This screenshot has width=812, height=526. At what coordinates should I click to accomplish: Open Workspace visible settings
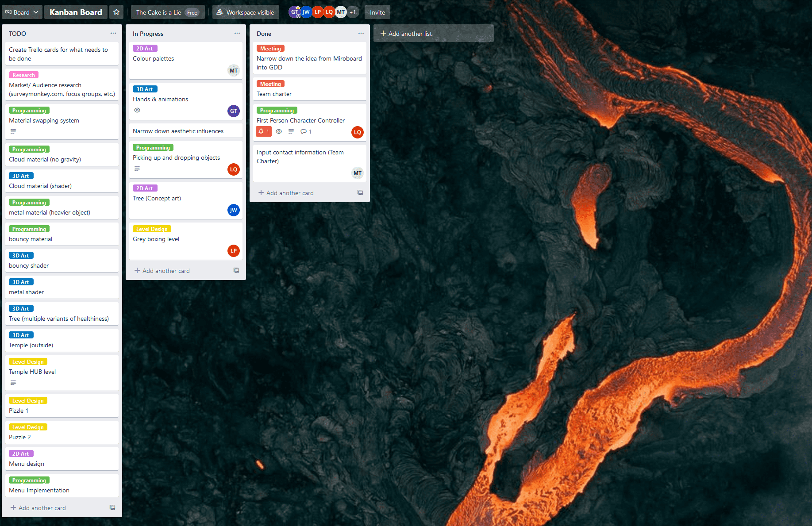point(246,12)
